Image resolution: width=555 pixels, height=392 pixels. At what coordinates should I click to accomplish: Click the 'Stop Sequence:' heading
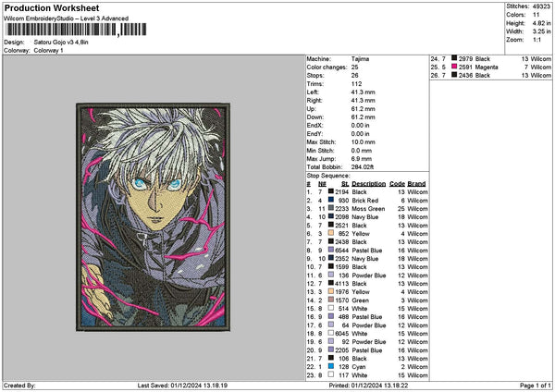pyautogui.click(x=327, y=176)
